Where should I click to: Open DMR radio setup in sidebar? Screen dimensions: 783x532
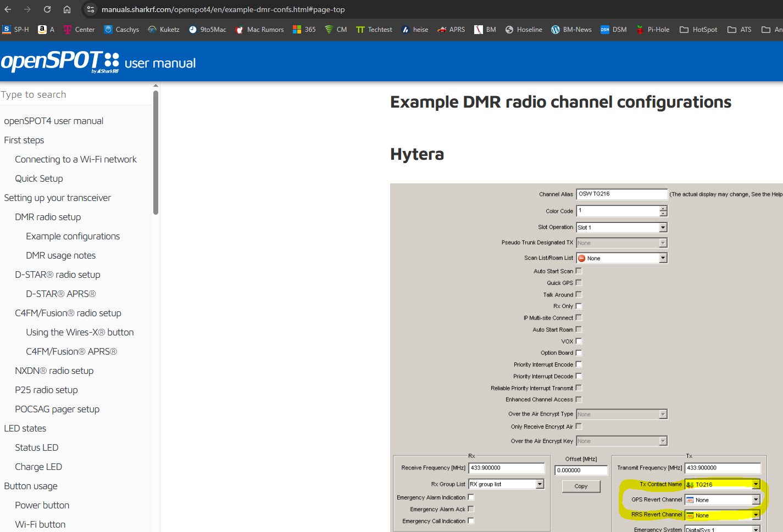(48, 217)
